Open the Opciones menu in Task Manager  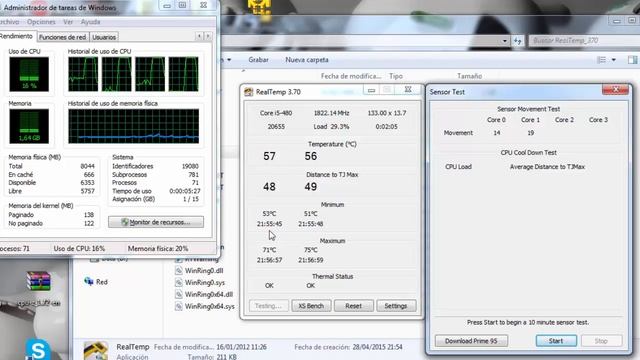pos(41,22)
